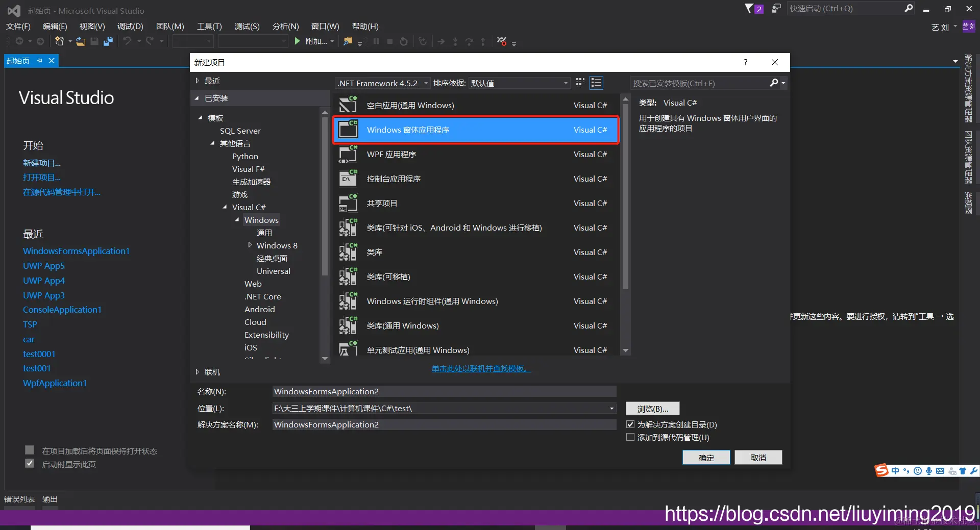The width and height of the screenshot is (980, 530).
Task: Open the 视图(V) menu
Action: tap(92, 26)
